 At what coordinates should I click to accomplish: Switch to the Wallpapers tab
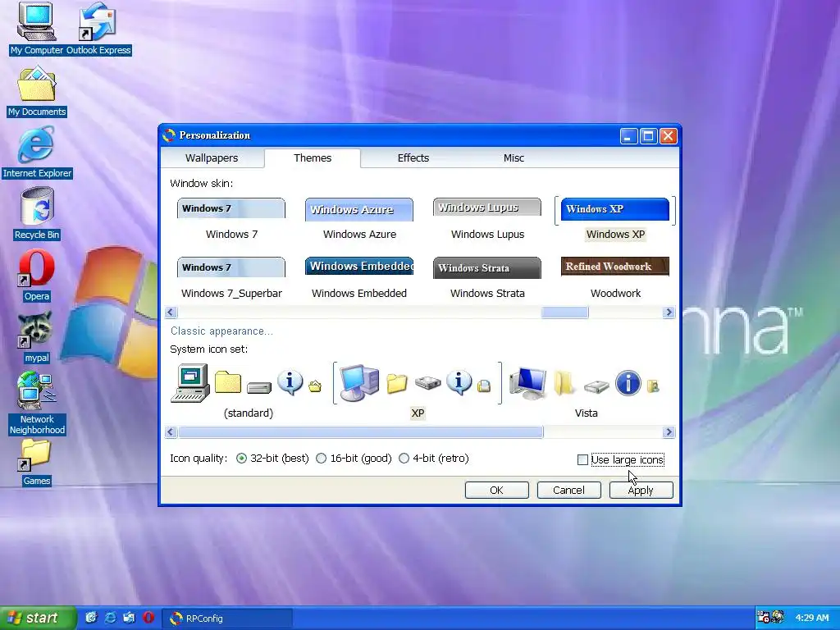click(x=212, y=158)
